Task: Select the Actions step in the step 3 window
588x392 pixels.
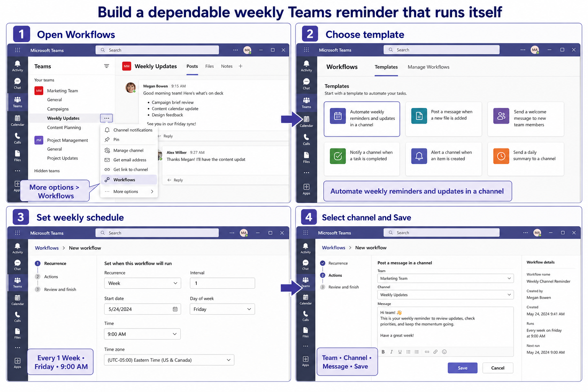Action: (x=51, y=277)
